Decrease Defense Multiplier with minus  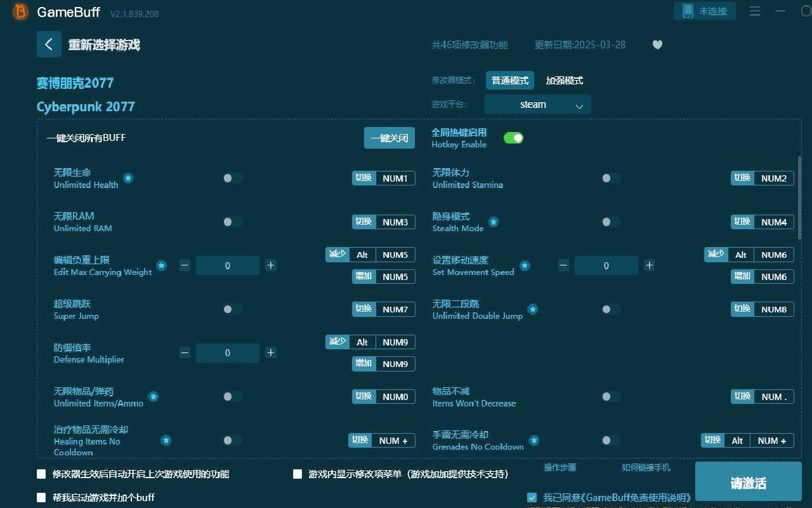(185, 352)
